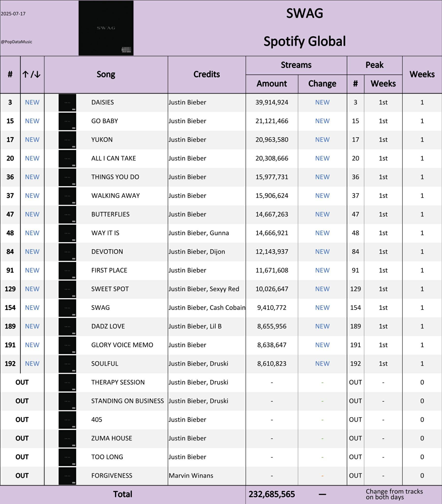This screenshot has width=442, height=504.
Task: Click the stream amount 10,026,647
Action: pos(272,289)
